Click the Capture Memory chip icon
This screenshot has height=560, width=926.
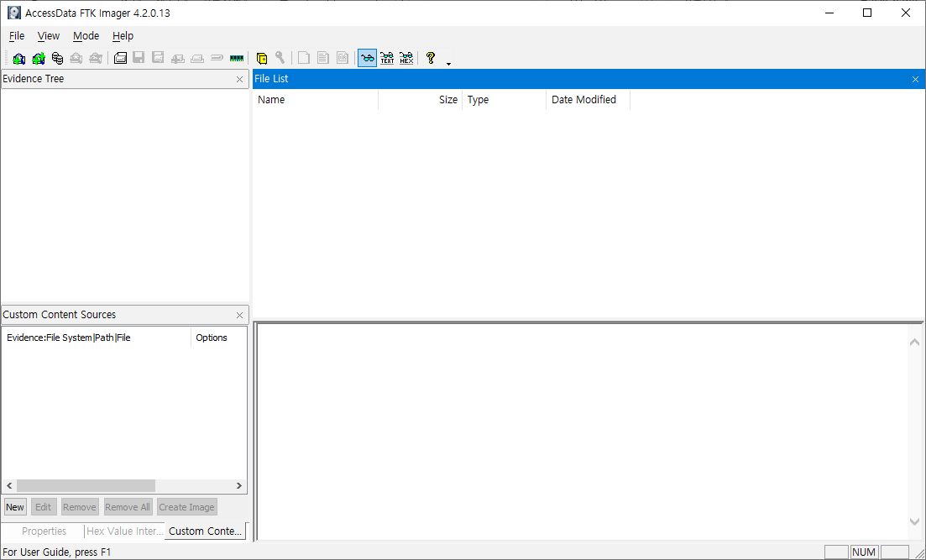pos(236,58)
